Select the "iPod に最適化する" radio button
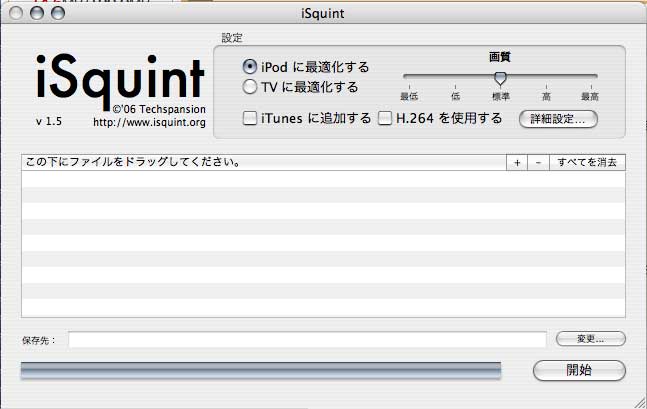The height and width of the screenshot is (409, 647). tap(250, 67)
